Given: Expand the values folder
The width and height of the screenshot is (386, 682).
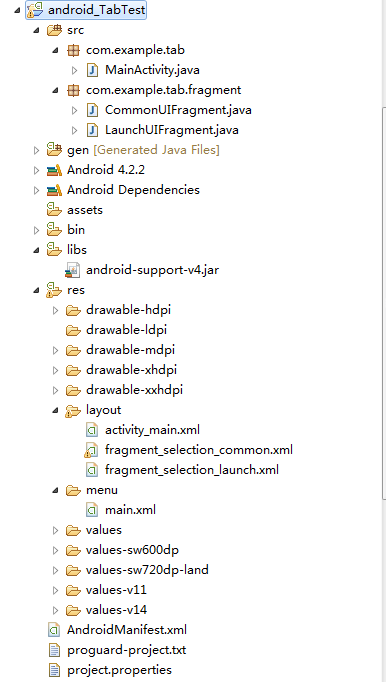Looking at the screenshot, I should click(55, 530).
